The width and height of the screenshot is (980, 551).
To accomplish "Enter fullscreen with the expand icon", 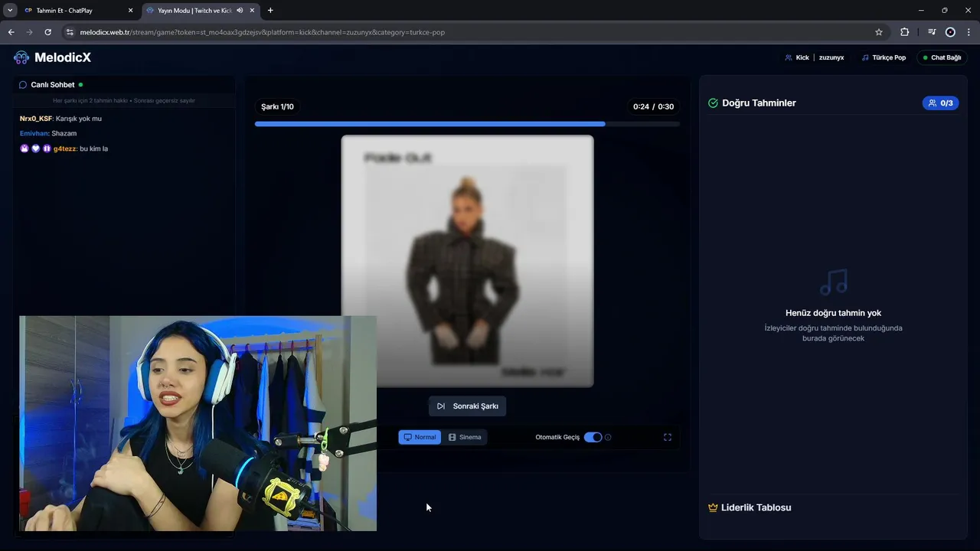I will coord(668,437).
